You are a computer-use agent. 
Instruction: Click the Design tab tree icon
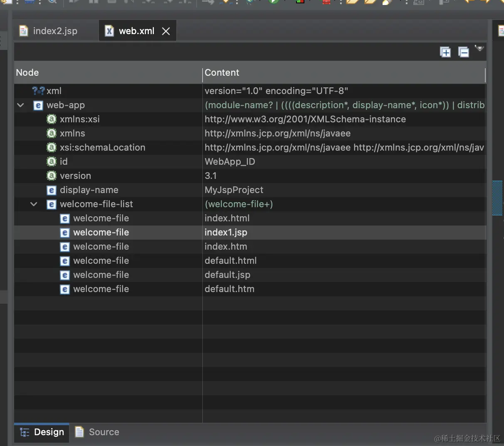pos(25,432)
